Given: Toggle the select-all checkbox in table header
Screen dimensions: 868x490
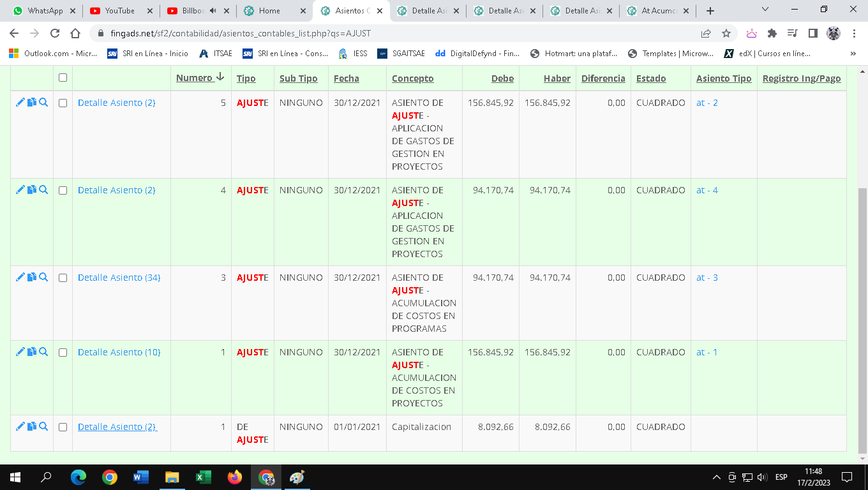Looking at the screenshot, I should pos(63,78).
